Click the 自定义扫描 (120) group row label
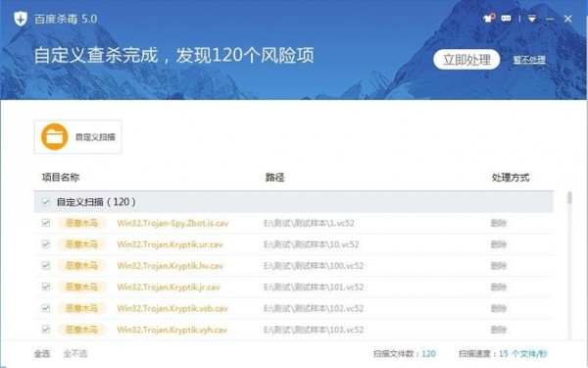Image resolution: width=588 pixels, height=368 pixels. (x=96, y=202)
